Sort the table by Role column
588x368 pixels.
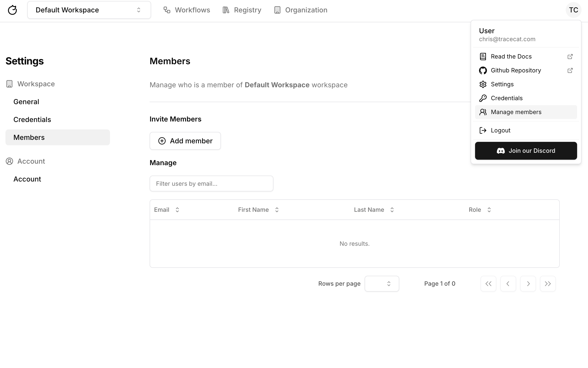tap(480, 210)
